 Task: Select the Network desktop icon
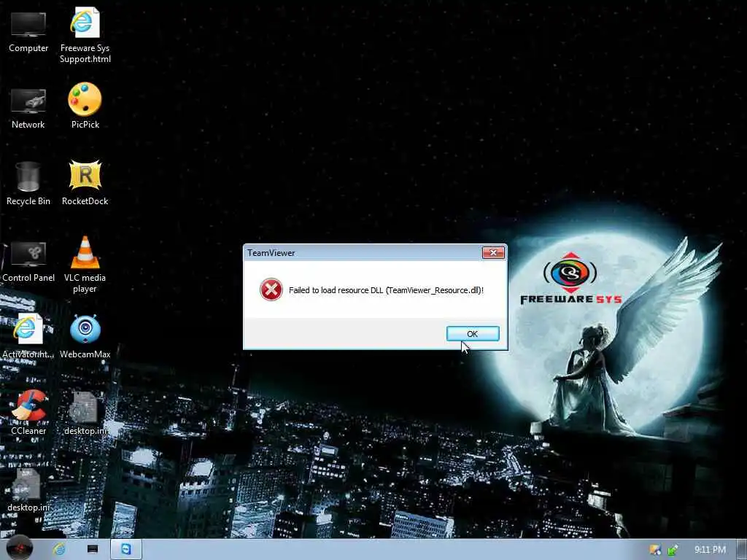coord(28,109)
